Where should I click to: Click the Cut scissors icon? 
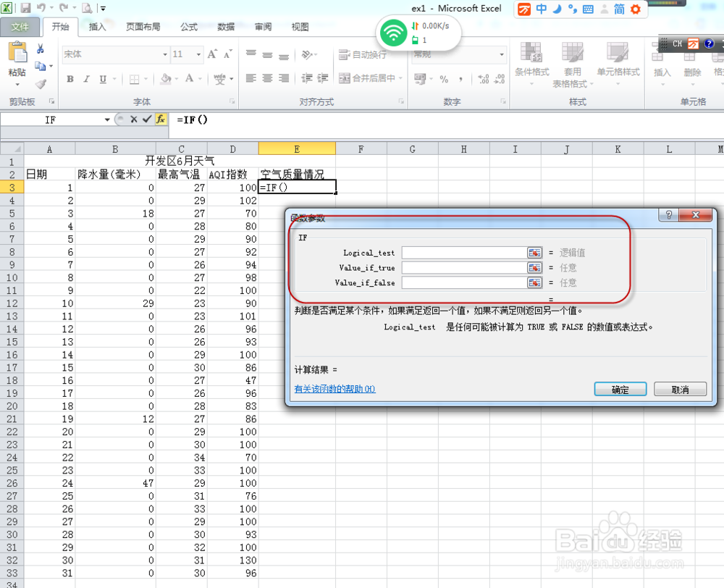(x=40, y=49)
